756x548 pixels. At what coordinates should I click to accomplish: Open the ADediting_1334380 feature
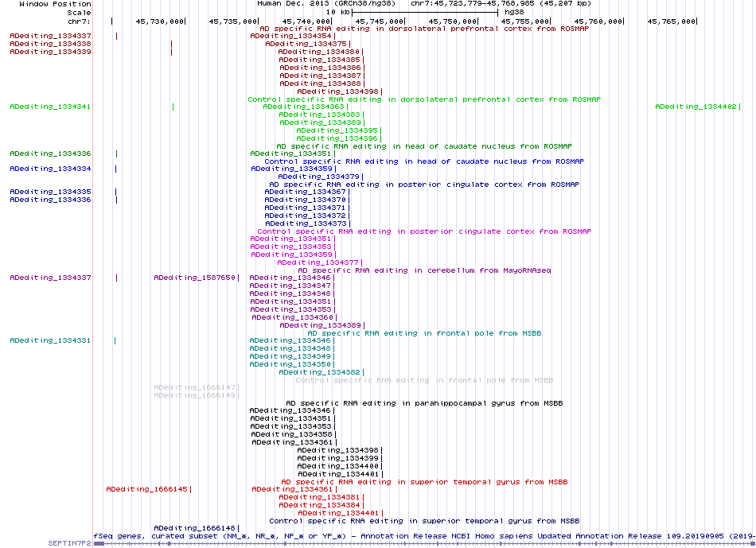coord(318,52)
